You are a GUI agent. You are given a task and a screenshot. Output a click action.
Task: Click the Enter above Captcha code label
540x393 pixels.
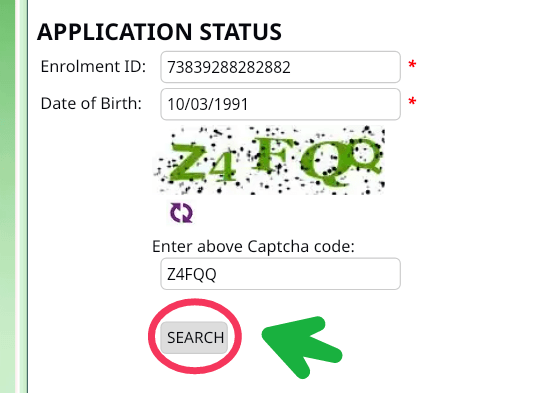pyautogui.click(x=253, y=246)
